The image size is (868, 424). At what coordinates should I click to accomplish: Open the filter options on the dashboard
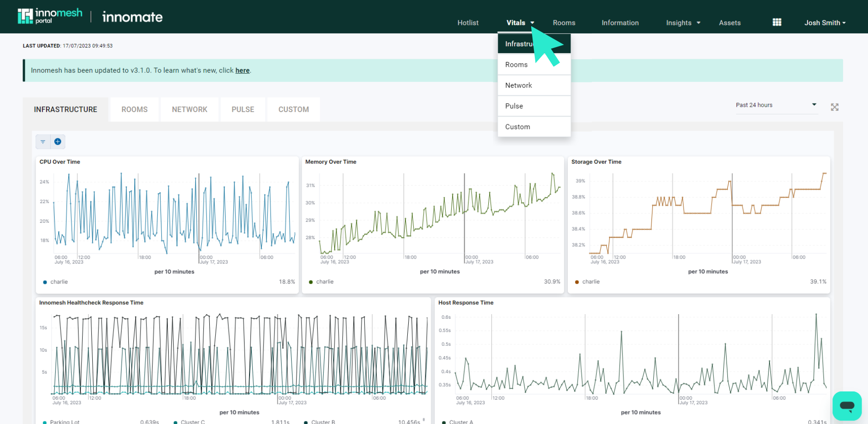(43, 141)
